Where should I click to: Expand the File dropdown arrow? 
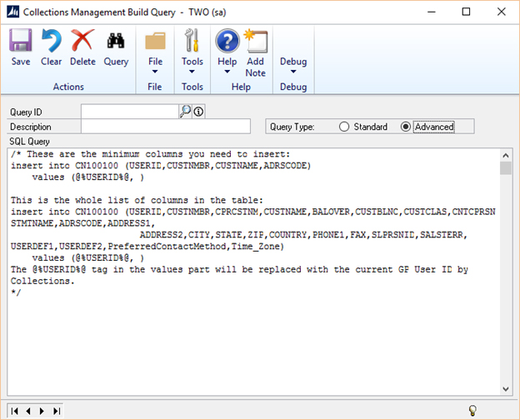[x=155, y=72]
